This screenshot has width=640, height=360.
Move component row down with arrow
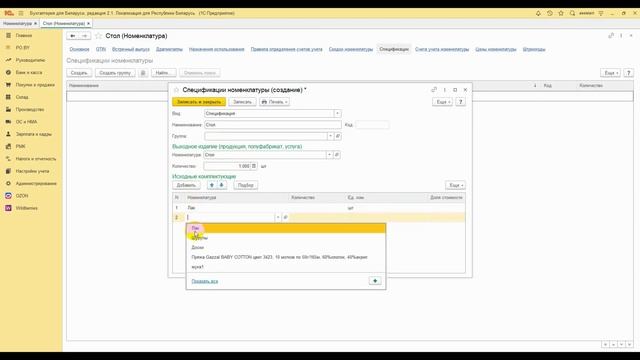click(x=222, y=185)
